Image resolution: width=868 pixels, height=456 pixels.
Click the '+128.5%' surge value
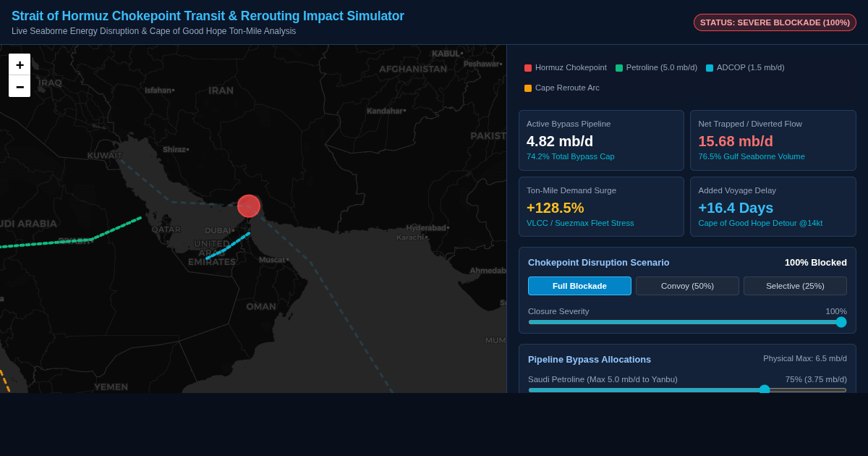coord(556,208)
